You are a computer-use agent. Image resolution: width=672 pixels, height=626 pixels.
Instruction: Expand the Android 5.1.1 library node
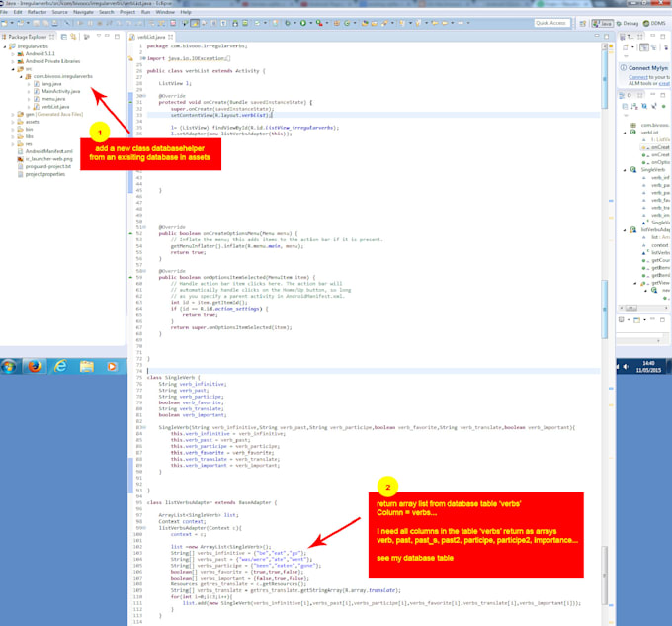click(13, 54)
